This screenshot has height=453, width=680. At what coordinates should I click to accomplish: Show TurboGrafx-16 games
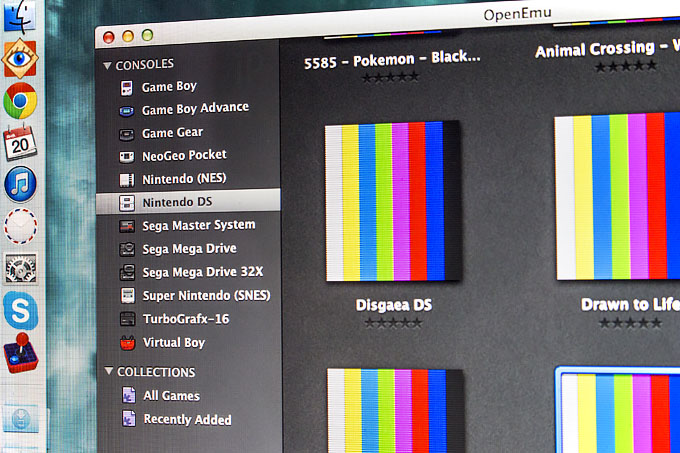pos(188,319)
